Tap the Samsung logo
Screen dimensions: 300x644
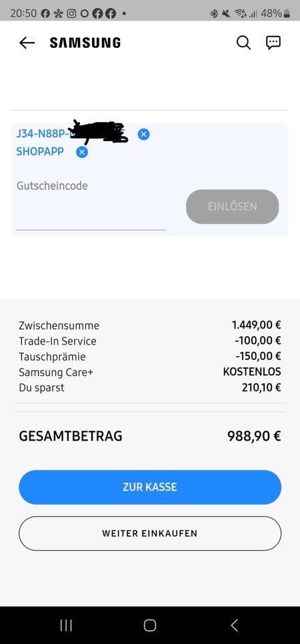click(x=85, y=43)
